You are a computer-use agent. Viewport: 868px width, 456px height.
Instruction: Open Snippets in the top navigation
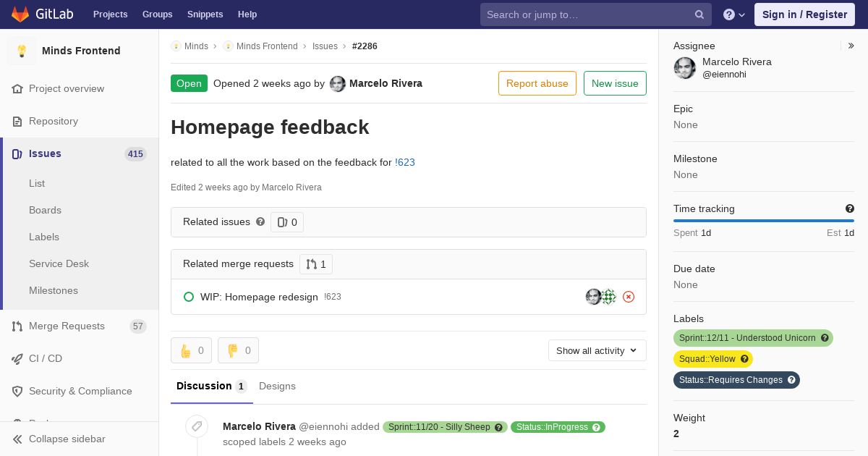205,14
